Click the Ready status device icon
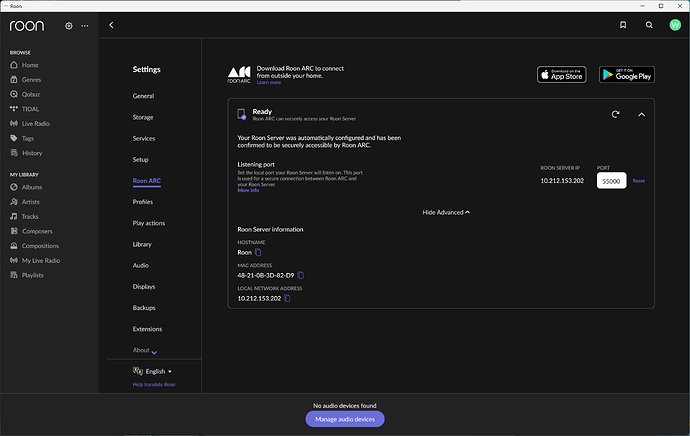 (x=242, y=114)
